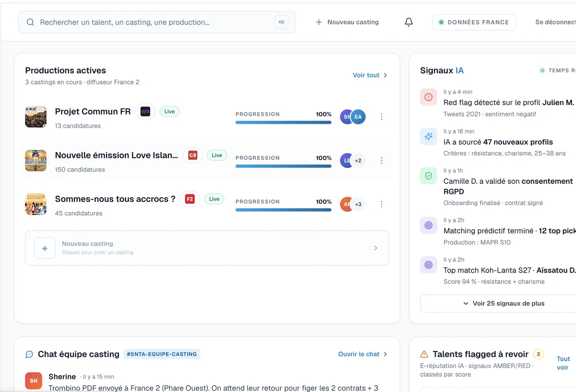The image size is (576, 392).
Task: Click the sparkle icon for IA sourced profiles
Action: (428, 136)
